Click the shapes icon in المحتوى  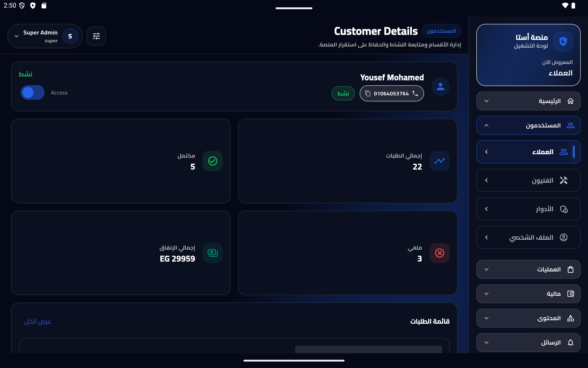click(571, 318)
